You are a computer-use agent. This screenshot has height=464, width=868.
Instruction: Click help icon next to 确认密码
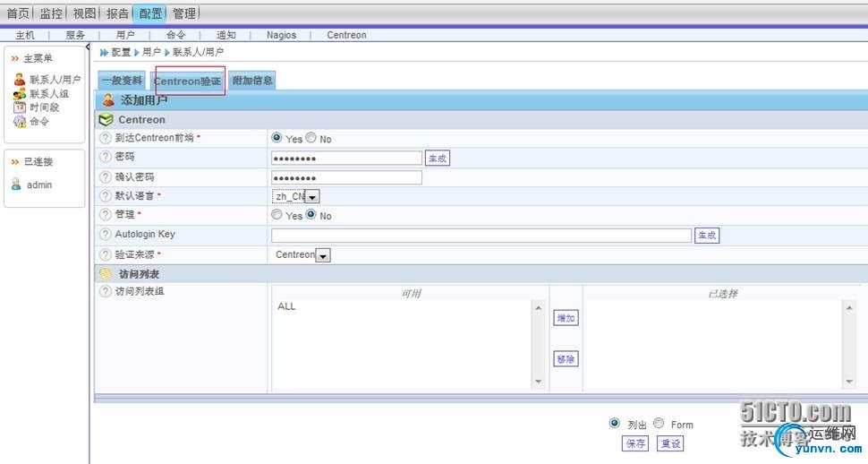[x=106, y=176]
